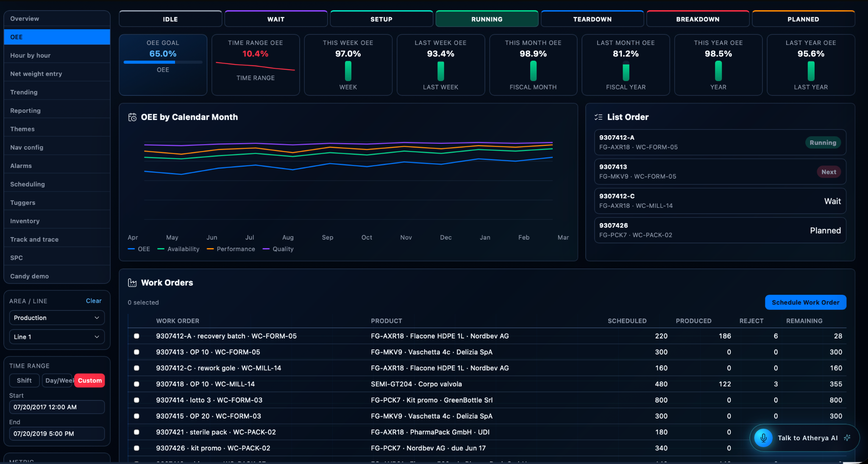Open the Talk to Atherya AI assistant
Screen dimensions: 868x464
coord(804,438)
